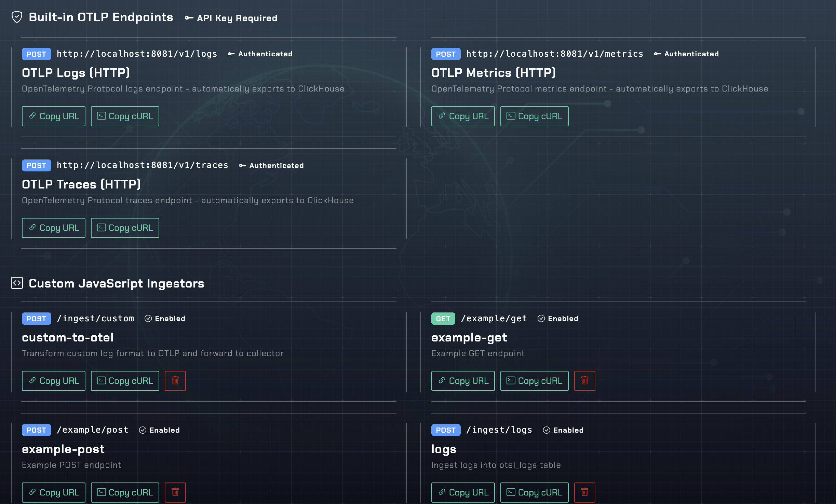This screenshot has width=836, height=504.
Task: Click the key icon beside API Key Required
Action: coord(188,18)
